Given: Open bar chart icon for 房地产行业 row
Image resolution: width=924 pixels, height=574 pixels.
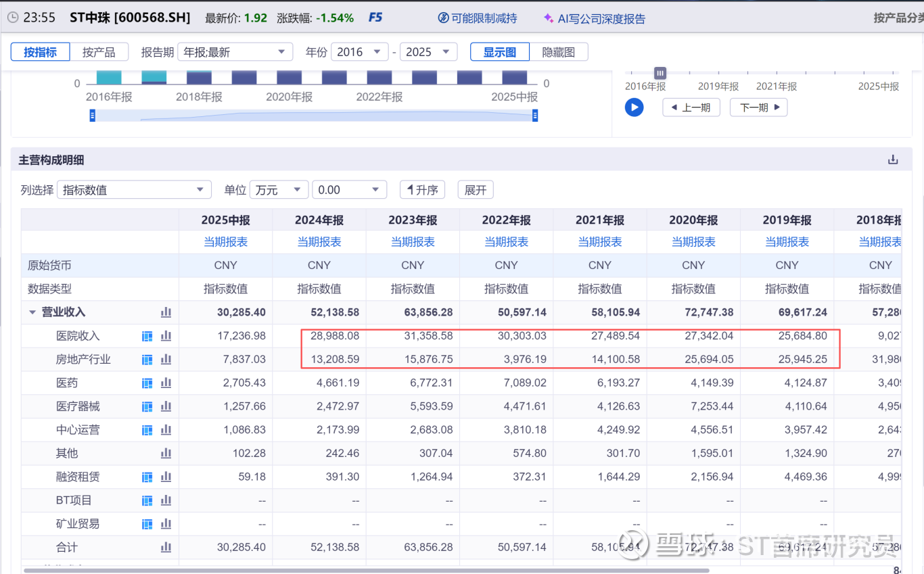Looking at the screenshot, I should [166, 360].
